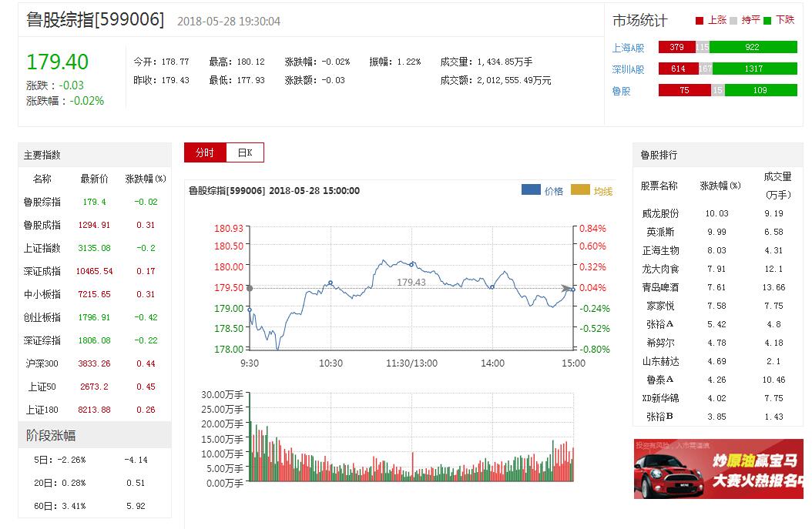Viewport: 812px width, 529px height.
Task: Click the 涨跌幅(%) column header in 鲁股排行
Action: click(x=720, y=186)
